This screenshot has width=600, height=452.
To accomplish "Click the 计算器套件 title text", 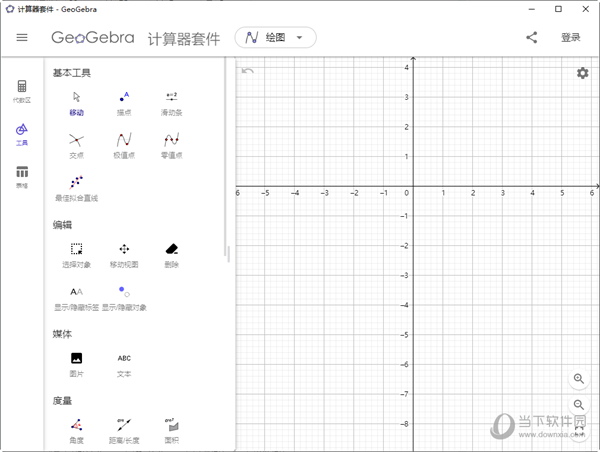I will [x=184, y=39].
